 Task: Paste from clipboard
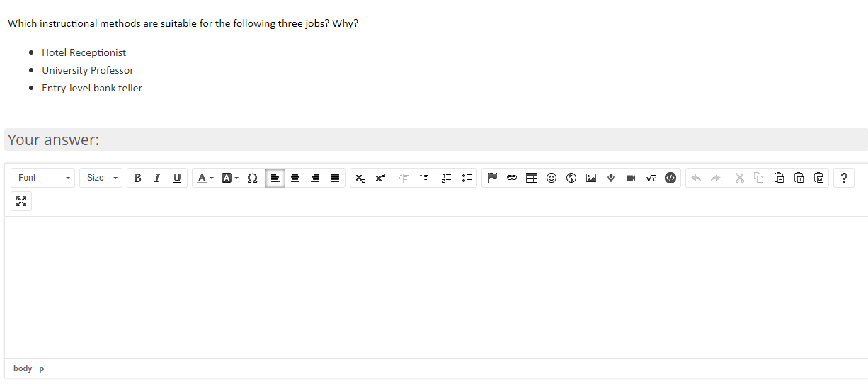(780, 178)
